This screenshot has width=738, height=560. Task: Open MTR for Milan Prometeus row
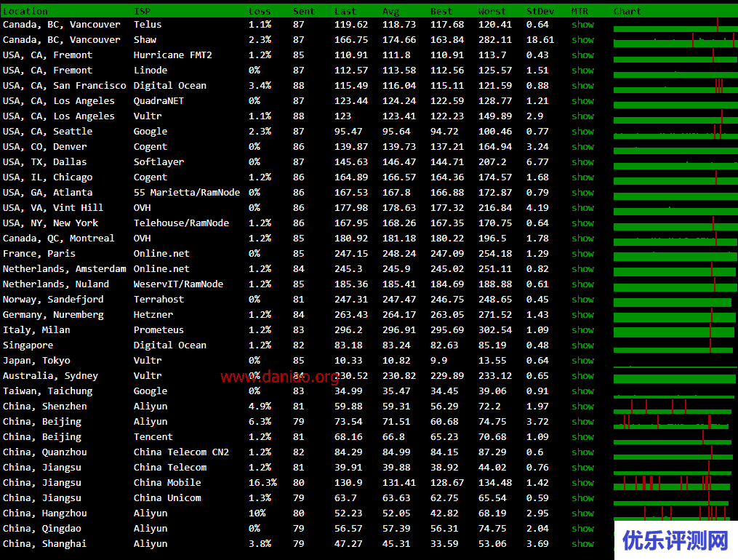582,330
